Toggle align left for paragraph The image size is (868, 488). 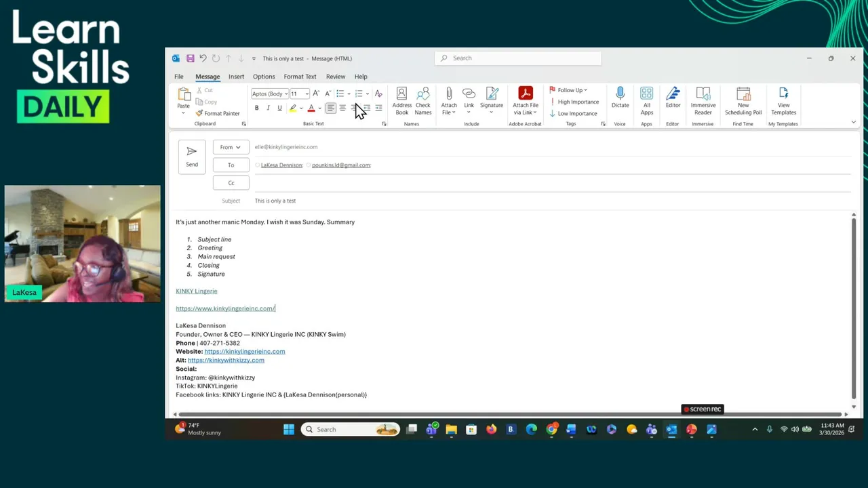[x=330, y=108]
